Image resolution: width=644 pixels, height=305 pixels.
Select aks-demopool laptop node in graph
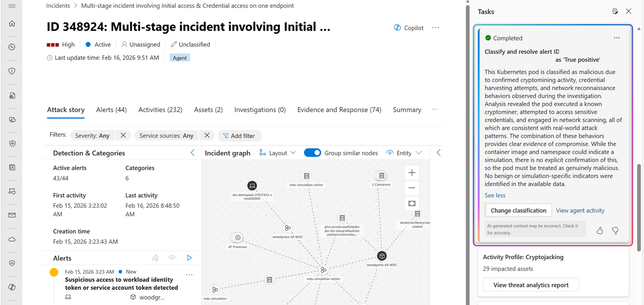point(252,186)
